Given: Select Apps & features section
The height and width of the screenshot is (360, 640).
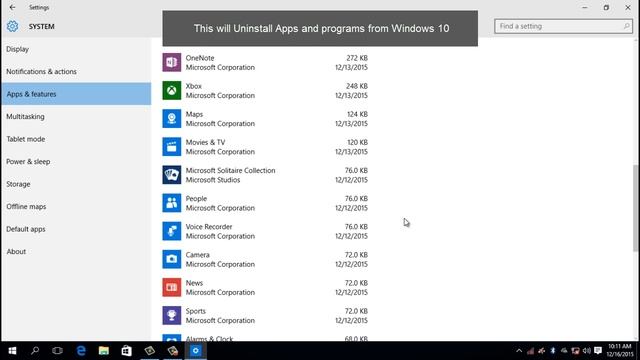Looking at the screenshot, I should click(x=76, y=94).
